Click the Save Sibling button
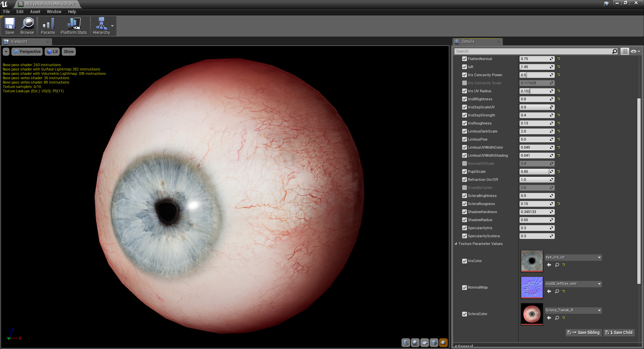The image size is (644, 349). [x=583, y=333]
